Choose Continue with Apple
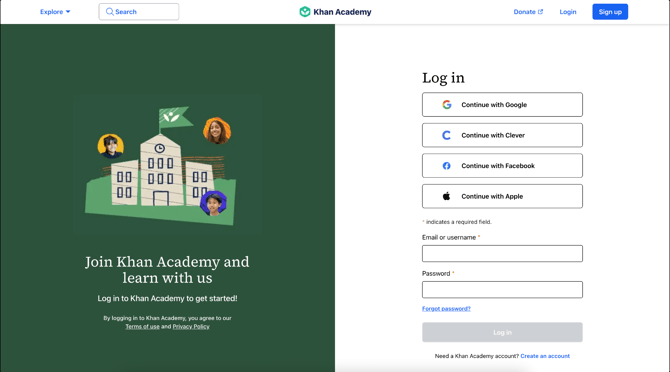This screenshot has height=372, width=670. click(502, 196)
